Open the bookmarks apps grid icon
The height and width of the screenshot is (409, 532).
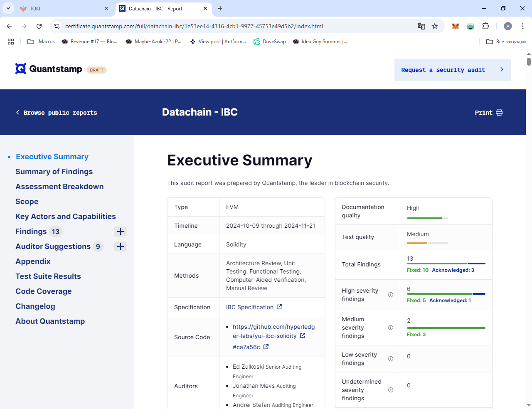tap(11, 42)
